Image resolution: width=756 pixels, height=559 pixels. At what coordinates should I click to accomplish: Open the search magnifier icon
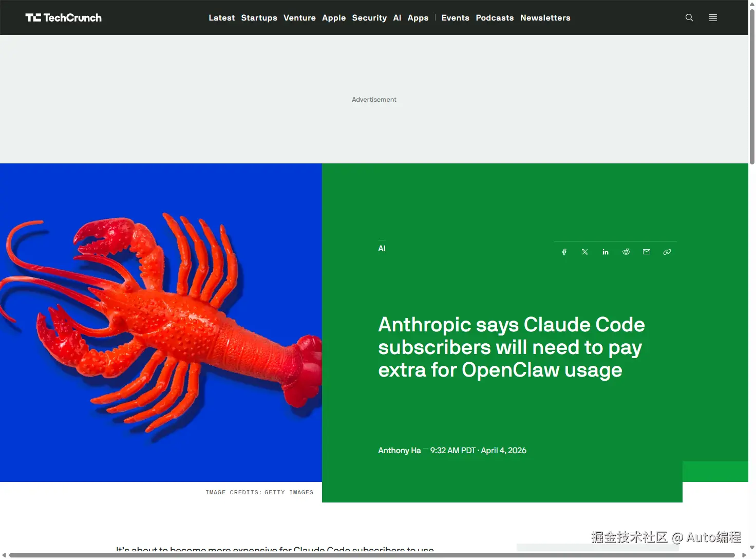click(x=689, y=17)
